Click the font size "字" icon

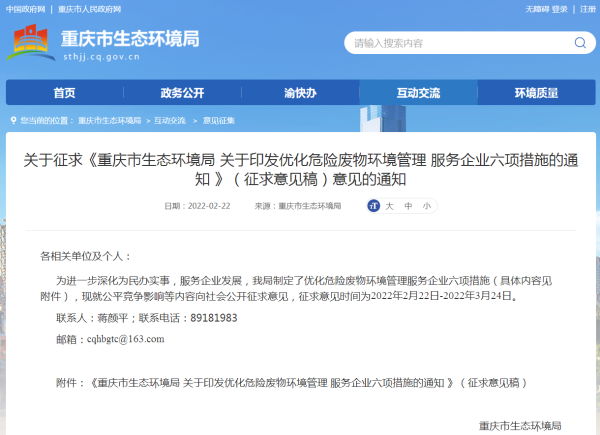click(372, 206)
